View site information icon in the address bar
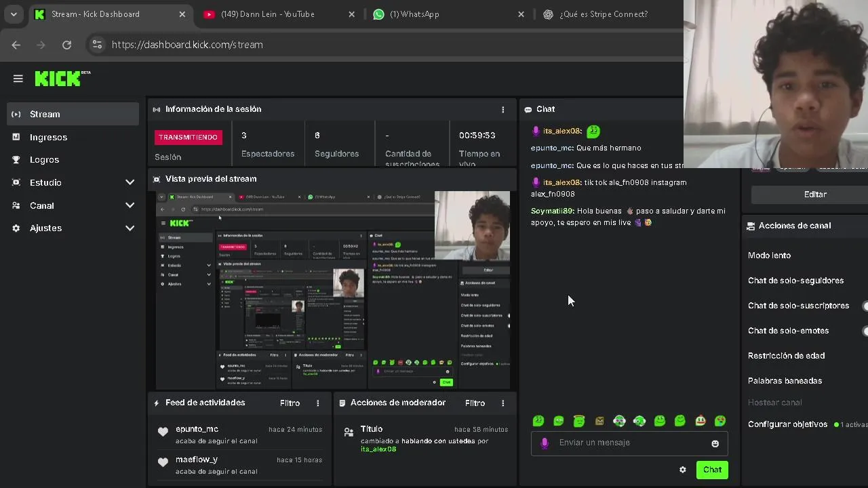Screen dimensions: 868x488 pyautogui.click(x=97, y=45)
